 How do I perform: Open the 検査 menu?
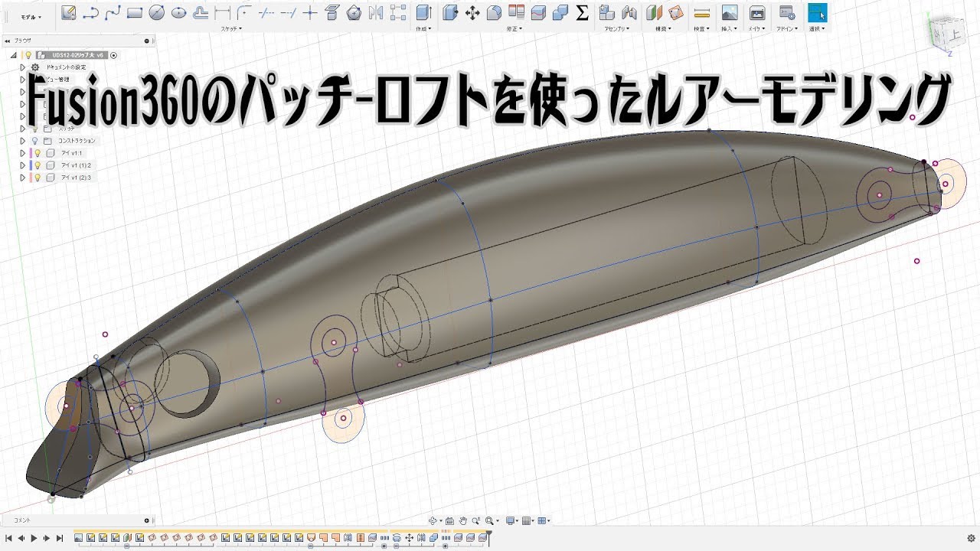701,29
